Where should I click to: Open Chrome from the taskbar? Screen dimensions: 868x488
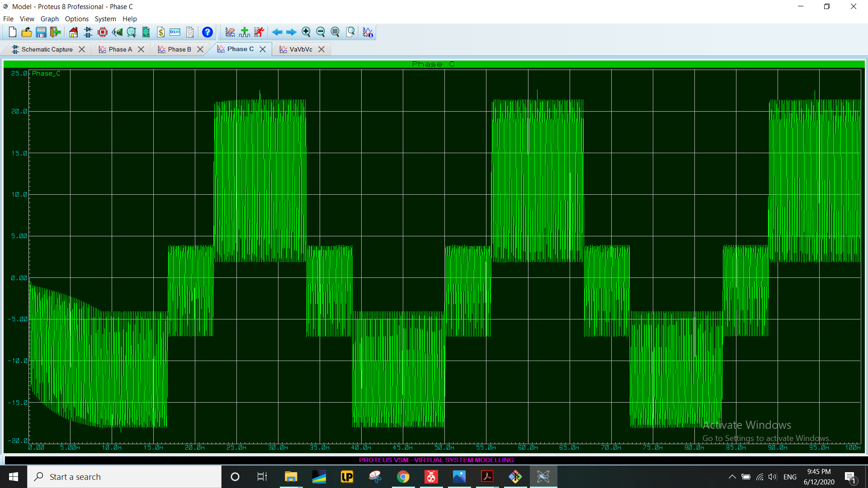click(x=403, y=477)
